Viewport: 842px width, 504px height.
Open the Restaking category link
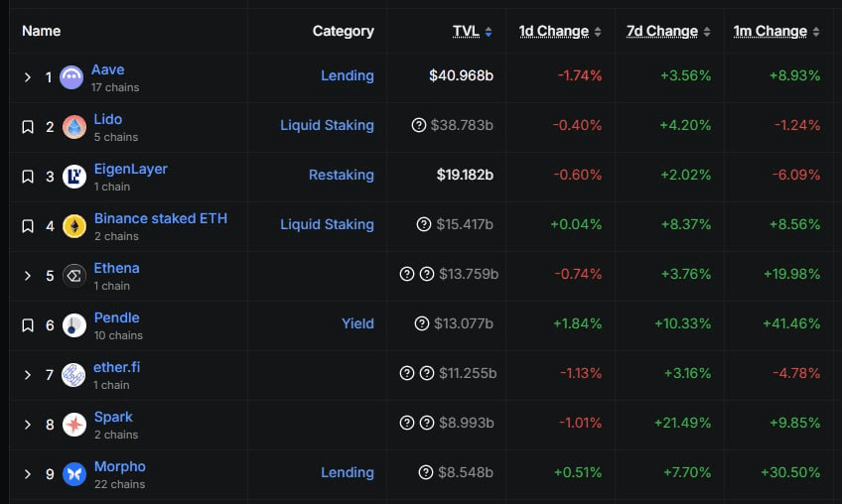point(342,175)
